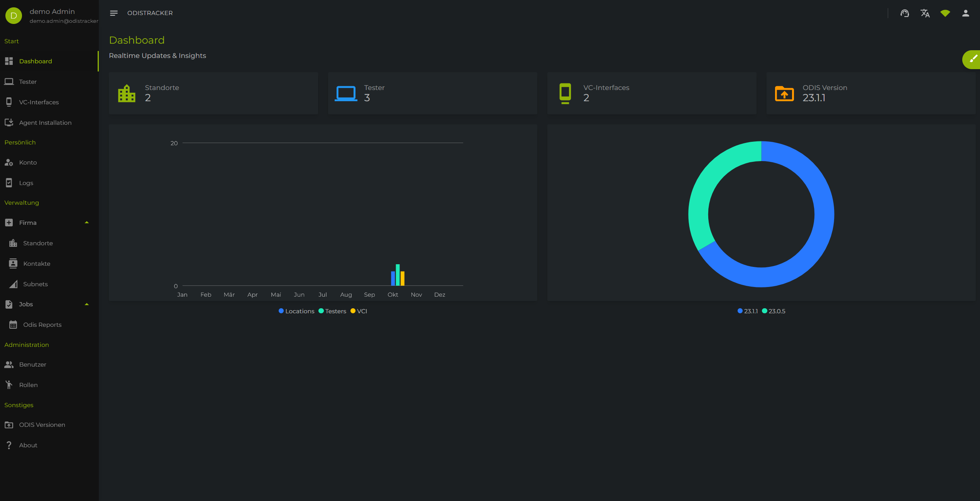The width and height of the screenshot is (980, 501).
Task: Open the ODIS Version 23.1.1 card
Action: [x=871, y=93]
